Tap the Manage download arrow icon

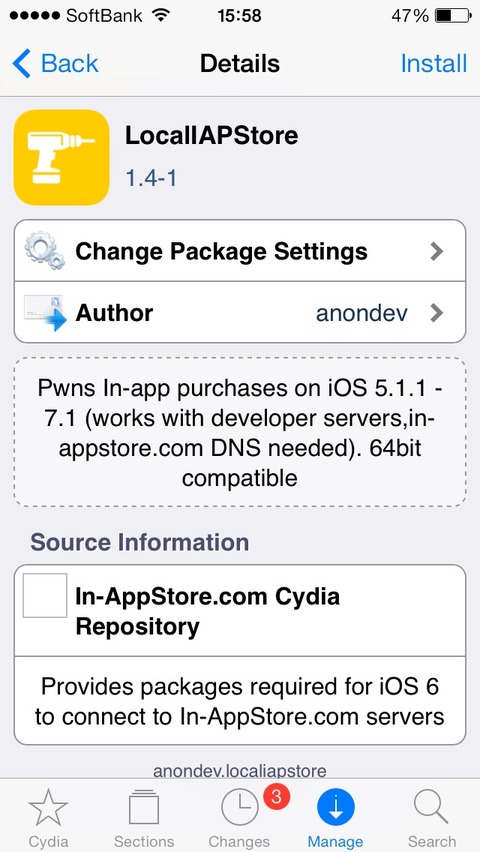(x=335, y=808)
